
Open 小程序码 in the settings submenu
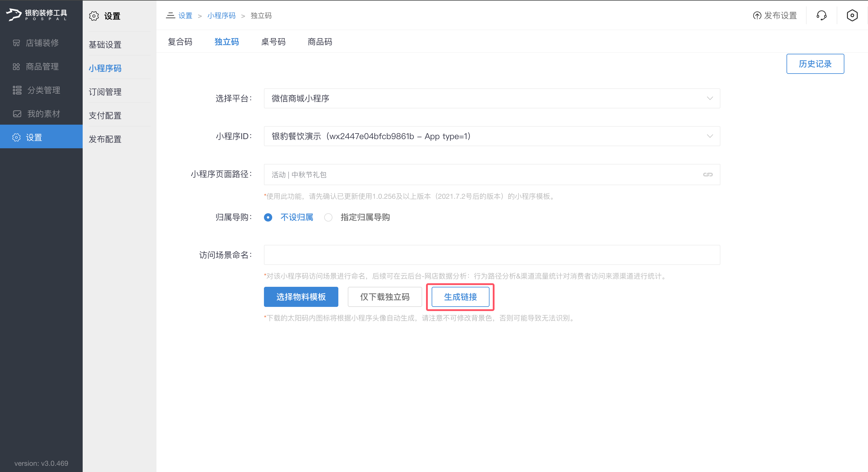pyautogui.click(x=105, y=68)
